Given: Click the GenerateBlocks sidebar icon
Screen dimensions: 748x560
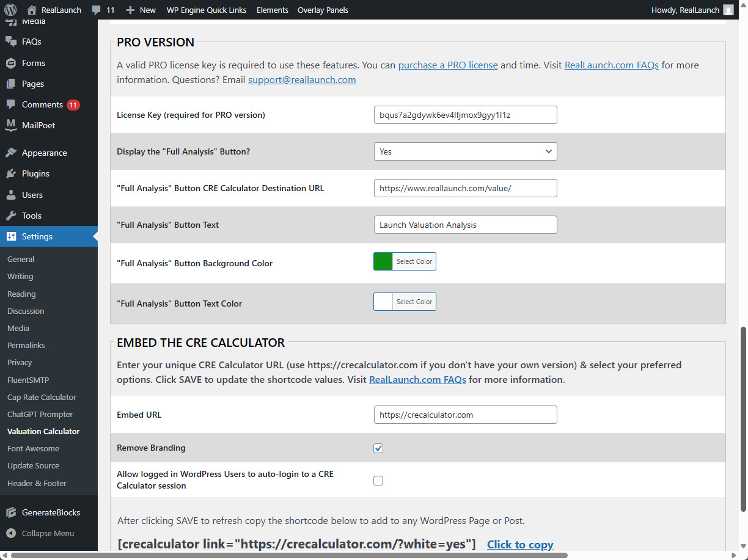Looking at the screenshot, I should click(11, 512).
